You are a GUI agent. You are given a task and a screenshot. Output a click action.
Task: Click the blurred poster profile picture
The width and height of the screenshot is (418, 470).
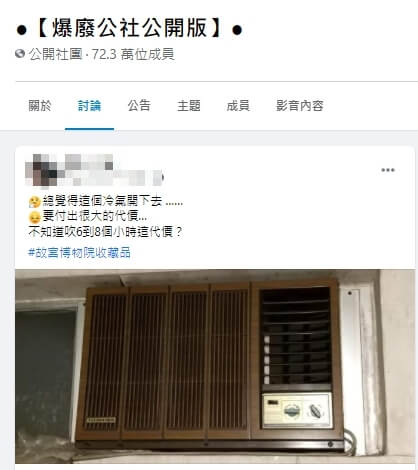point(43,170)
